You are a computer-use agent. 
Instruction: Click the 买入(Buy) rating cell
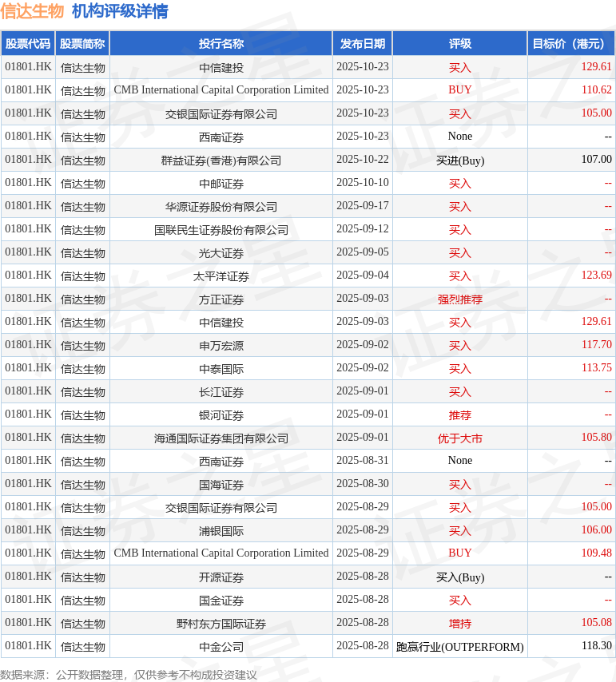click(x=460, y=577)
